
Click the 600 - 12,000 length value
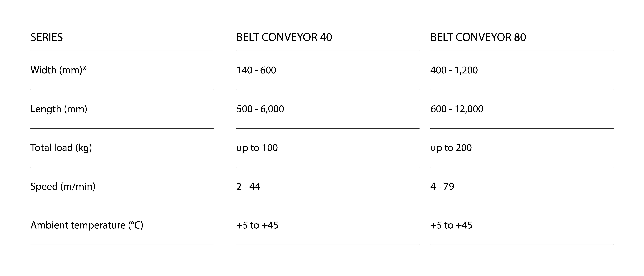coord(457,109)
